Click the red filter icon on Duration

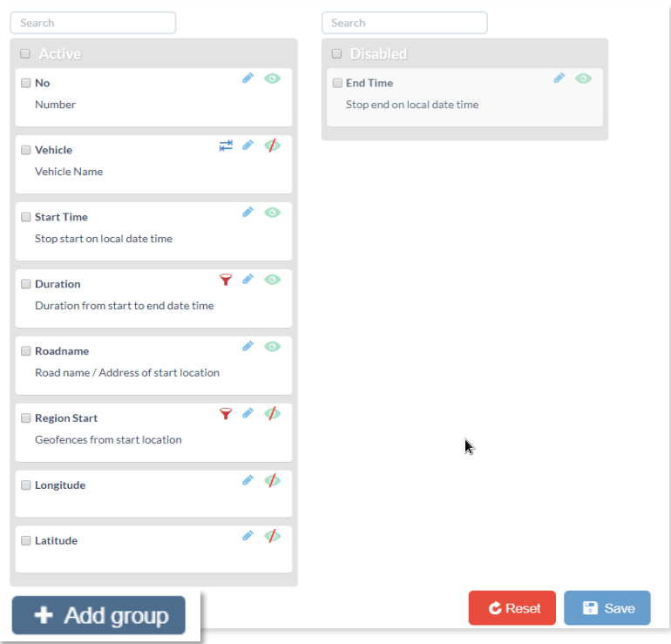click(226, 280)
